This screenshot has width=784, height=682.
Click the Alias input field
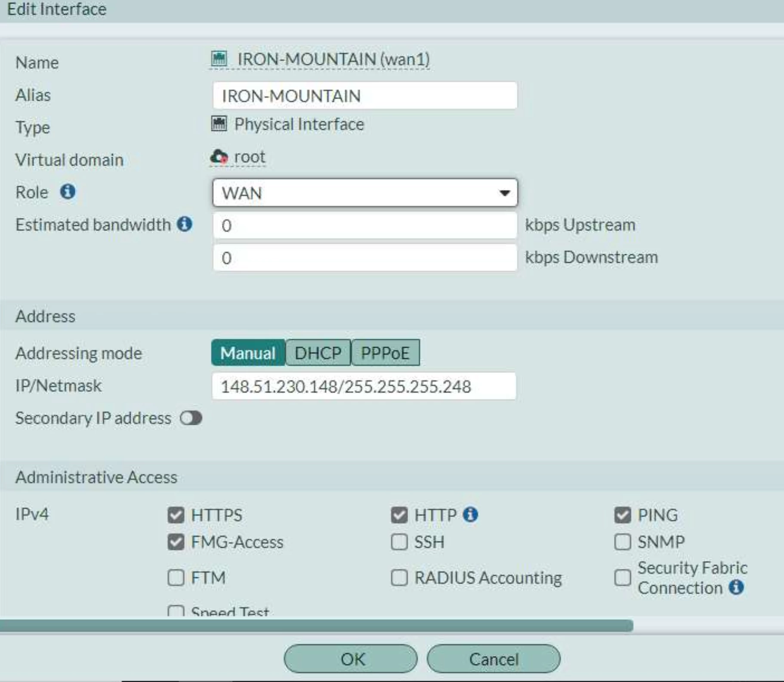tap(365, 96)
